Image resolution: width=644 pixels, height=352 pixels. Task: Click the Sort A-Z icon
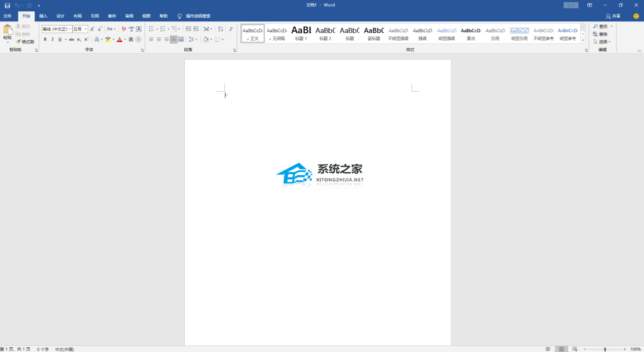click(221, 29)
